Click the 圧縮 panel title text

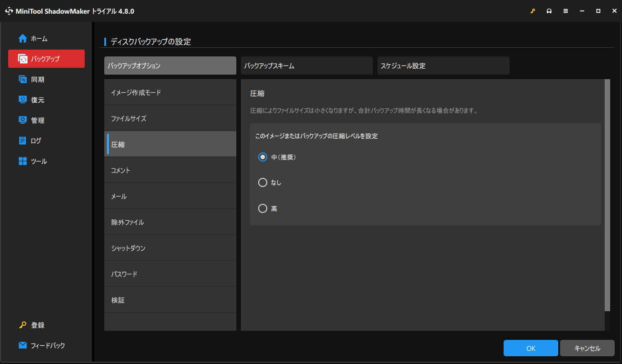click(257, 93)
